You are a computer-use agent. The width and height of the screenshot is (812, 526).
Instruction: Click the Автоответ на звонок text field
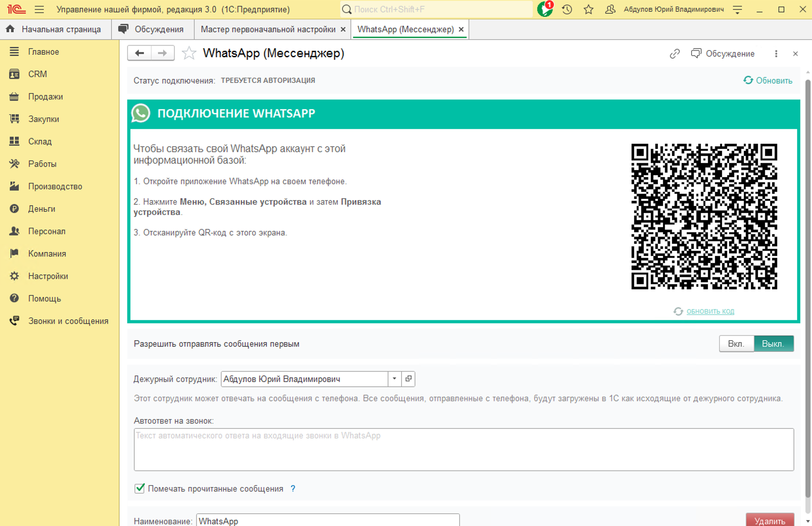pos(463,449)
